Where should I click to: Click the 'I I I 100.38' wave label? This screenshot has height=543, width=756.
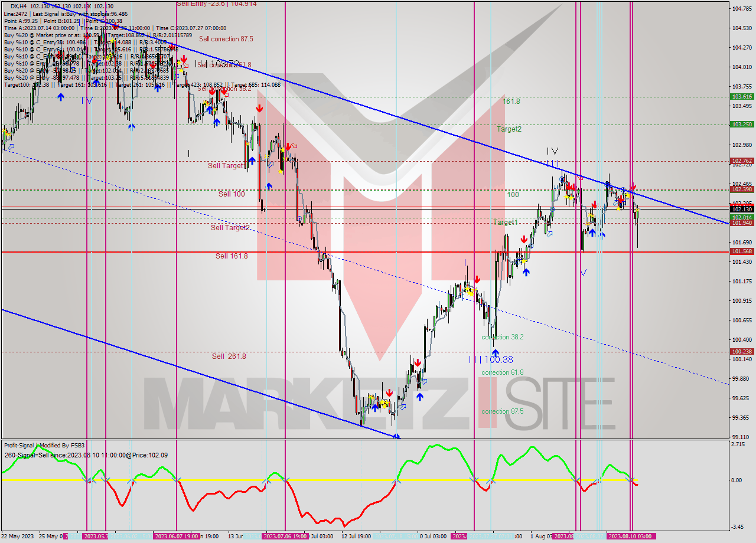(x=490, y=359)
